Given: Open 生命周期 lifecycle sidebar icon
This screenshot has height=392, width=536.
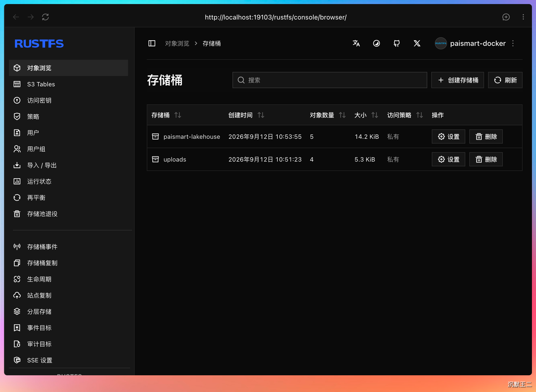Looking at the screenshot, I should pyautogui.click(x=17, y=279).
